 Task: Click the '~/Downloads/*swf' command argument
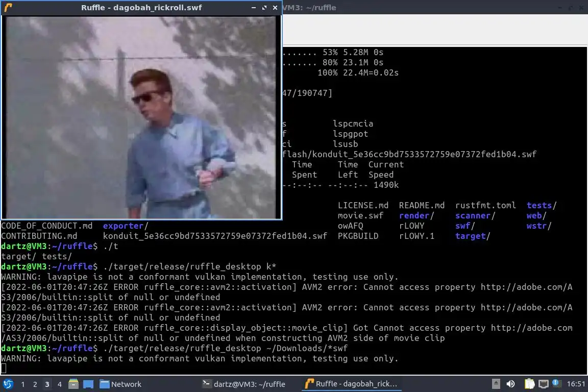click(307, 349)
